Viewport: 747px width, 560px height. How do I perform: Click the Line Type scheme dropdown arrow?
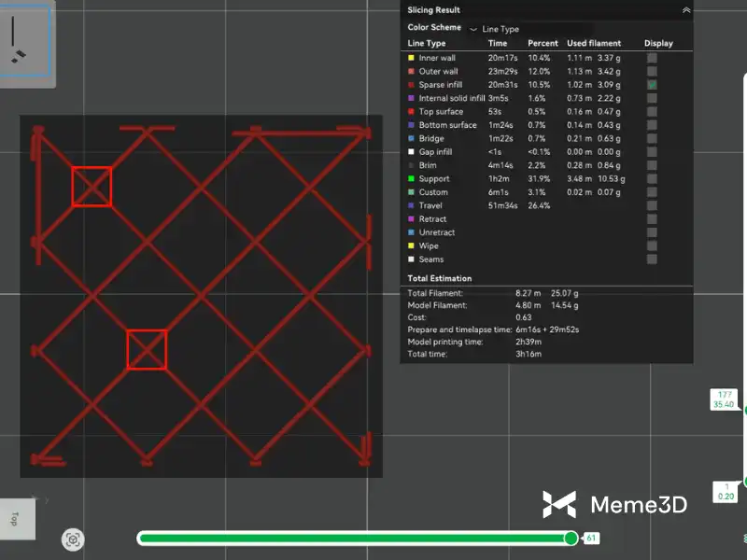tap(472, 29)
